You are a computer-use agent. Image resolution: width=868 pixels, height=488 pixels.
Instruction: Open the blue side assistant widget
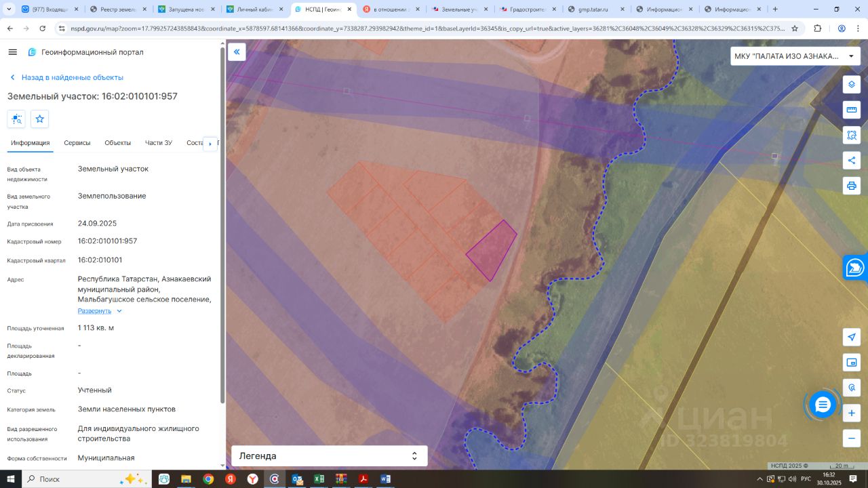(855, 268)
